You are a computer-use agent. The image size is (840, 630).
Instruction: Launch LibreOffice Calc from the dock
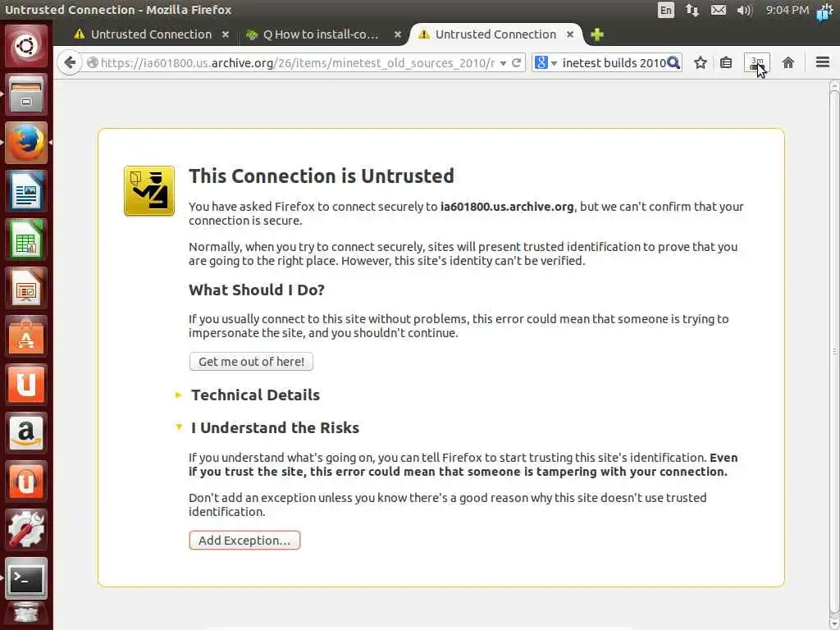click(25, 239)
